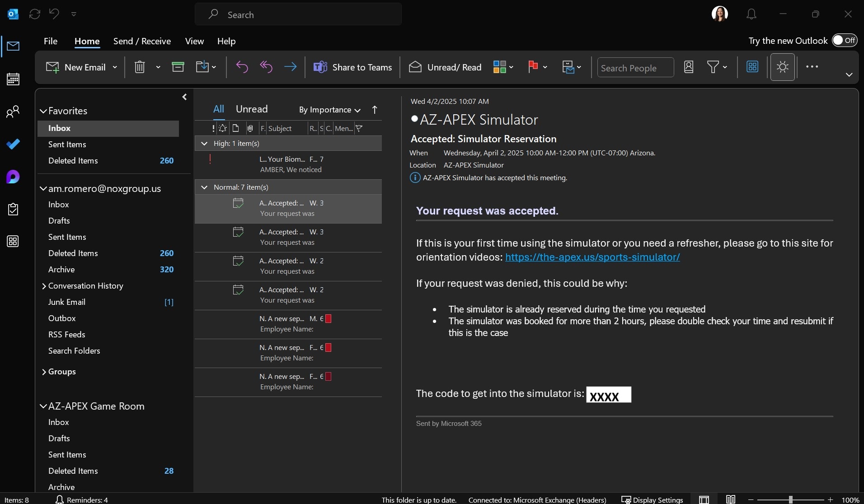This screenshot has height=504, width=864.
Task: Open the To Do checkmark app
Action: [x=13, y=144]
